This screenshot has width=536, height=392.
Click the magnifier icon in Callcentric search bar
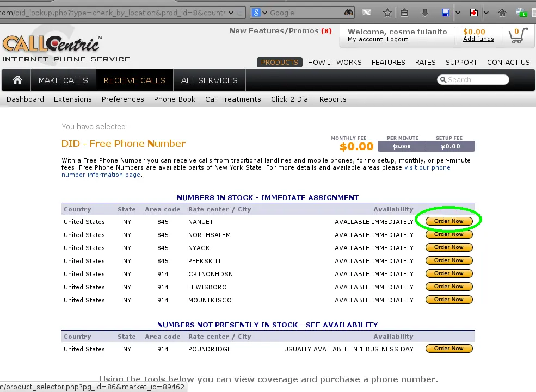(x=444, y=79)
